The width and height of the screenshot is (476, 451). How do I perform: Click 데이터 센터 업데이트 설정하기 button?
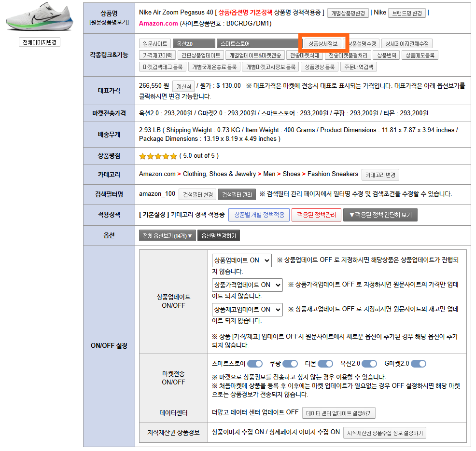pos(338,413)
